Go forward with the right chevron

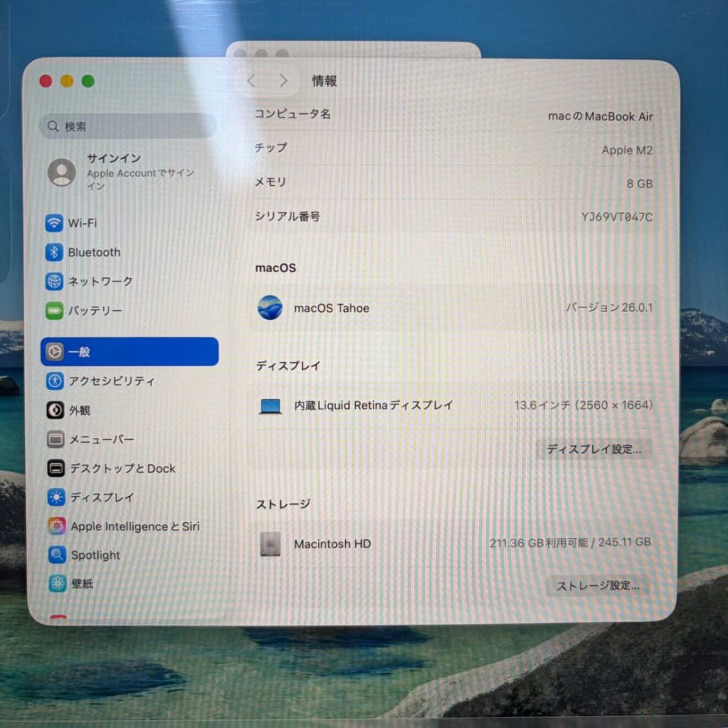[283, 81]
